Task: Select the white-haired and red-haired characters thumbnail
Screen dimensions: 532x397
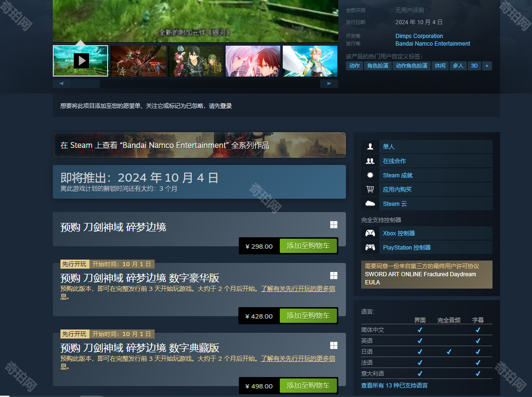Action: click(x=253, y=61)
